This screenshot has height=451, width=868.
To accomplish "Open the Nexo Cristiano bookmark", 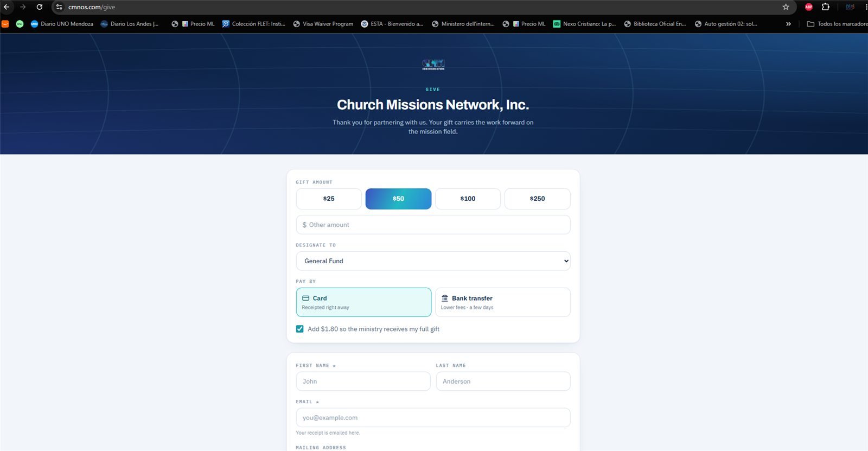I will pos(584,24).
